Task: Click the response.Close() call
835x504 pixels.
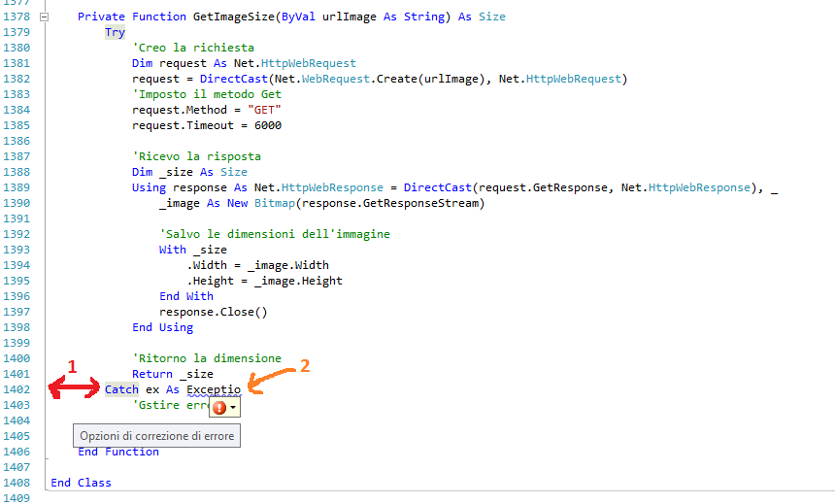Action: 213,312
